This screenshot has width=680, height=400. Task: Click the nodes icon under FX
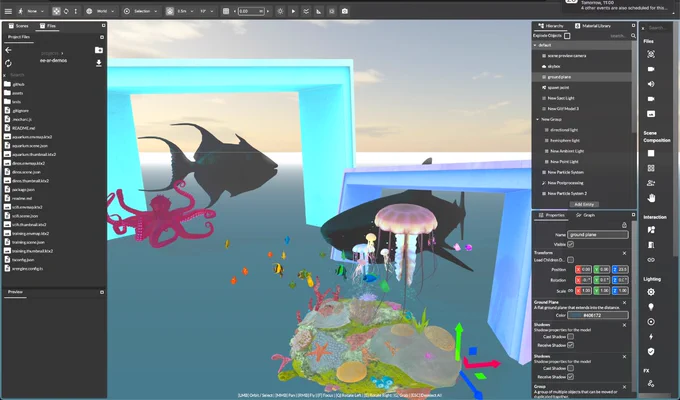click(x=651, y=383)
